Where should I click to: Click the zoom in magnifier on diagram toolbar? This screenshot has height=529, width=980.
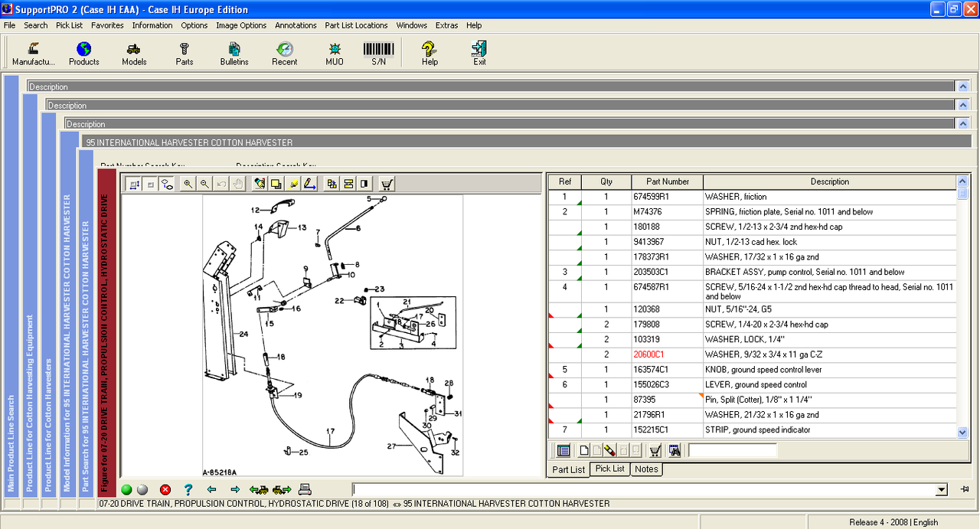coord(188,184)
